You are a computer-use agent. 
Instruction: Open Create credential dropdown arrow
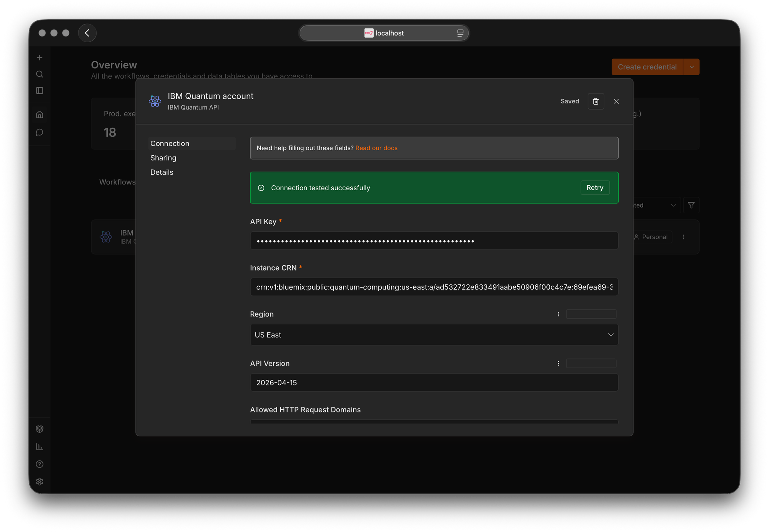(x=692, y=67)
